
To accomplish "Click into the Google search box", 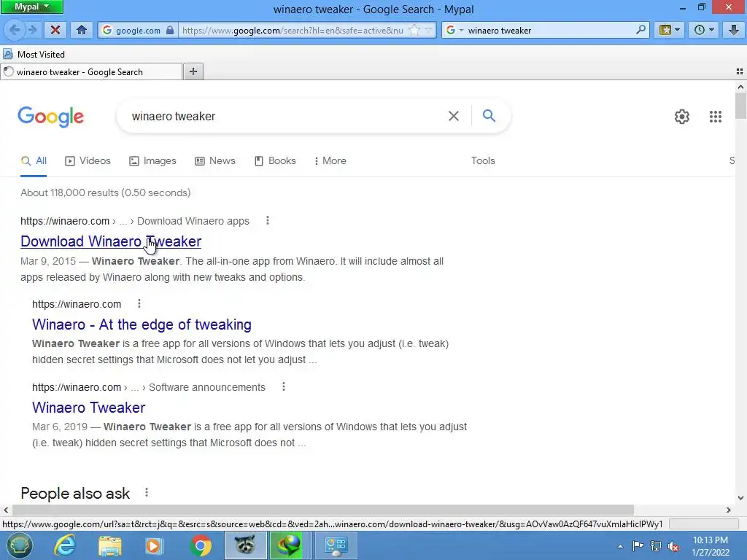I will click(281, 116).
